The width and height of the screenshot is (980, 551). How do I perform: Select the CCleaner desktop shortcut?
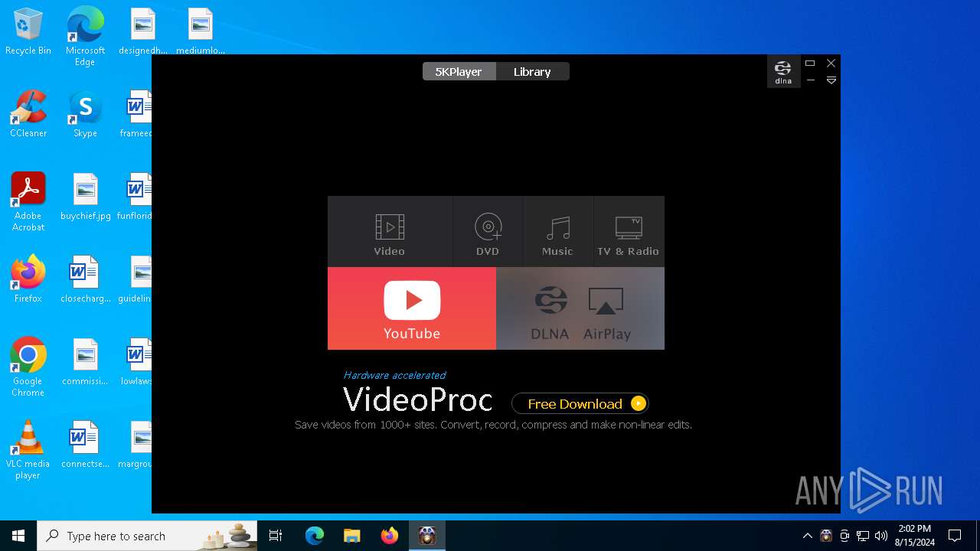click(28, 114)
